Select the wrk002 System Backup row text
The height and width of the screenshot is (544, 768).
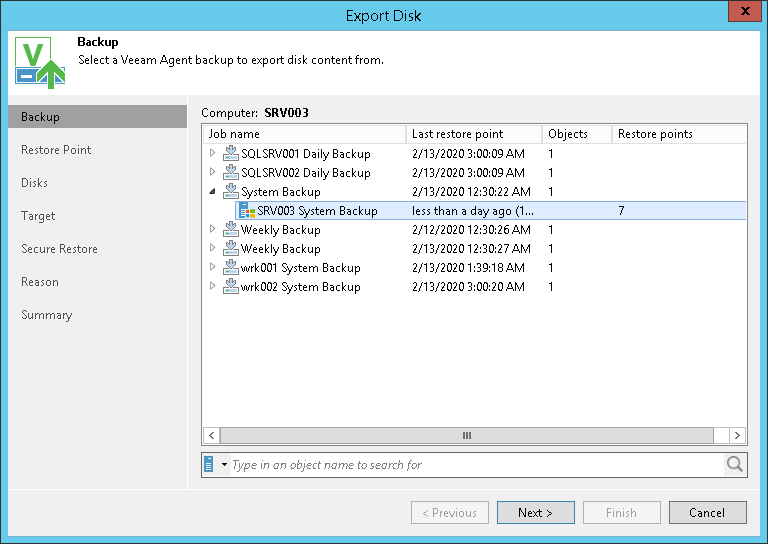point(300,287)
